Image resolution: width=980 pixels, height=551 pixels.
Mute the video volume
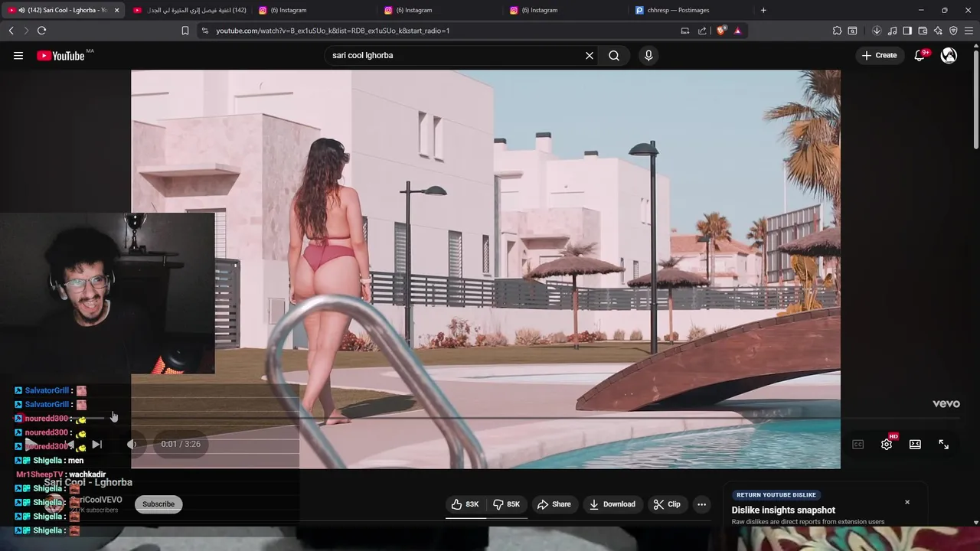tap(132, 444)
